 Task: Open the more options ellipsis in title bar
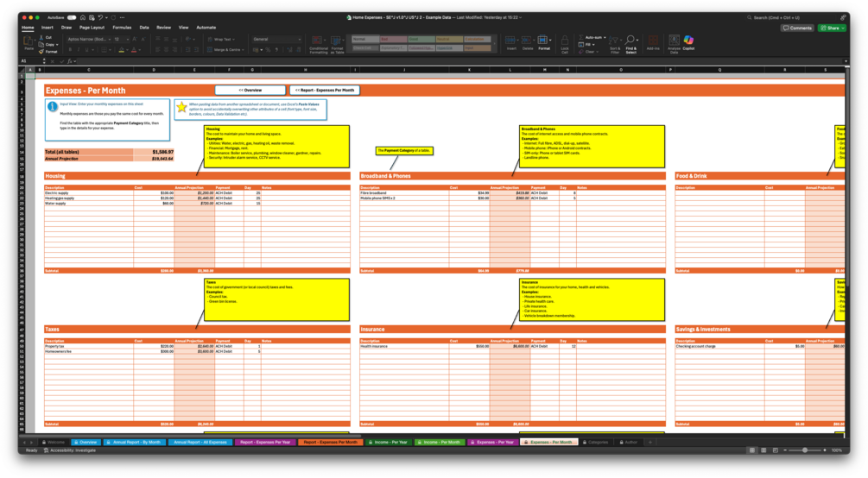[122, 18]
